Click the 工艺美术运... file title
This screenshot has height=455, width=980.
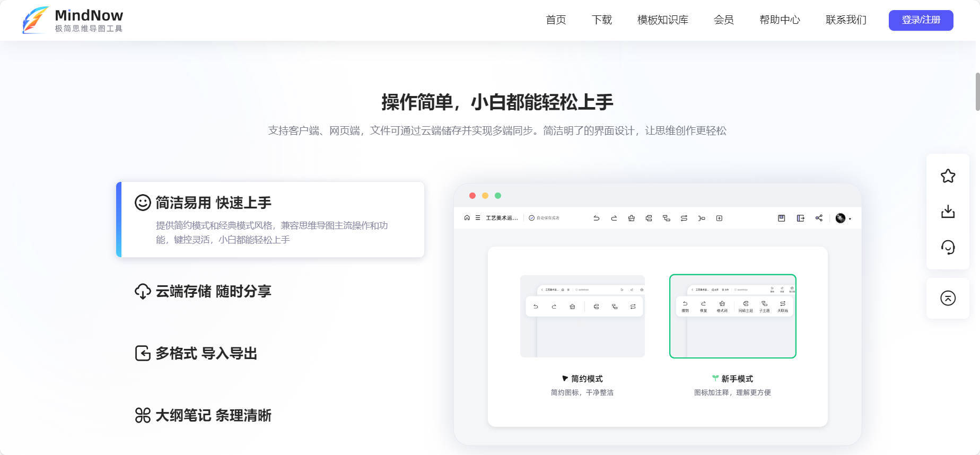point(502,218)
